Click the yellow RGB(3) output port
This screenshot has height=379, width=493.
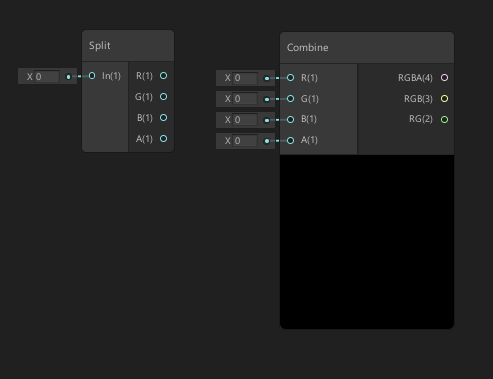tap(444, 99)
